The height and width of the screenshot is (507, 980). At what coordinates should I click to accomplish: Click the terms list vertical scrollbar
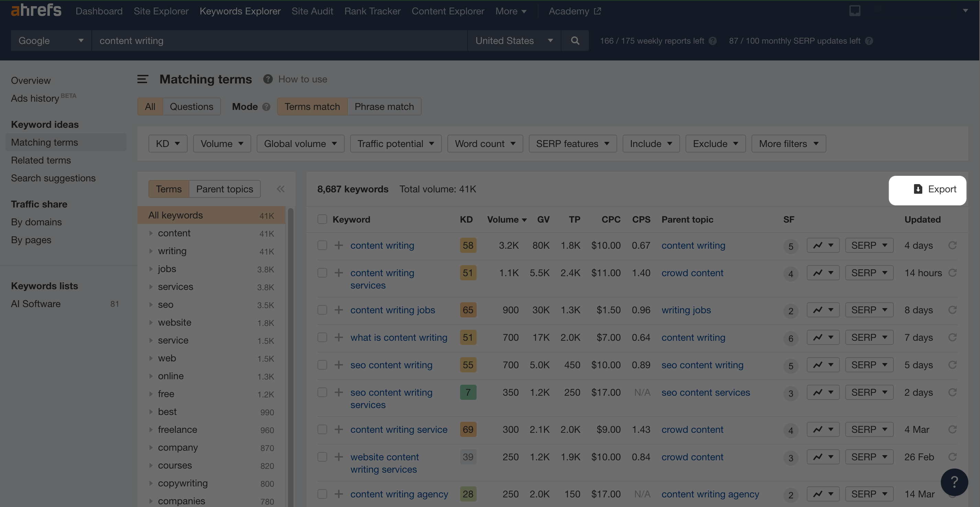pyautogui.click(x=291, y=357)
